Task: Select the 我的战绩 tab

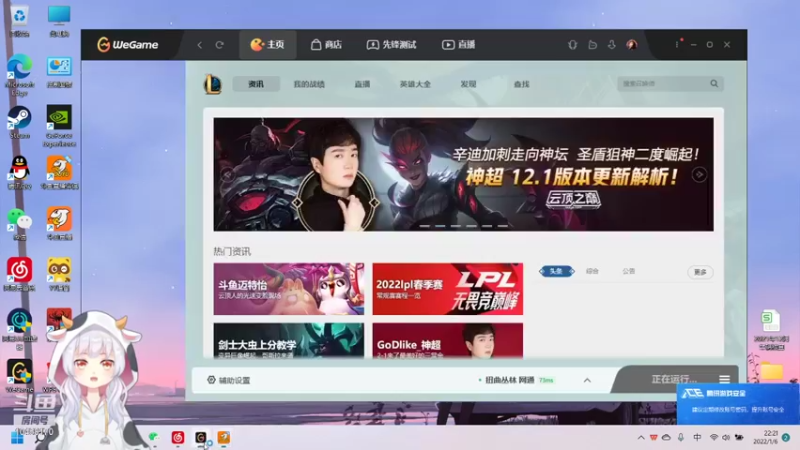Action: click(x=309, y=84)
